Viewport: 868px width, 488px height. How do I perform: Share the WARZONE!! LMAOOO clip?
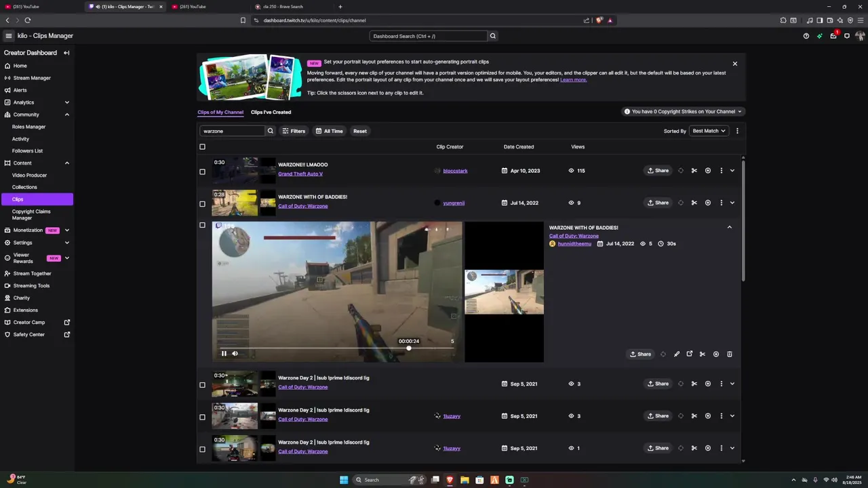[x=658, y=171]
